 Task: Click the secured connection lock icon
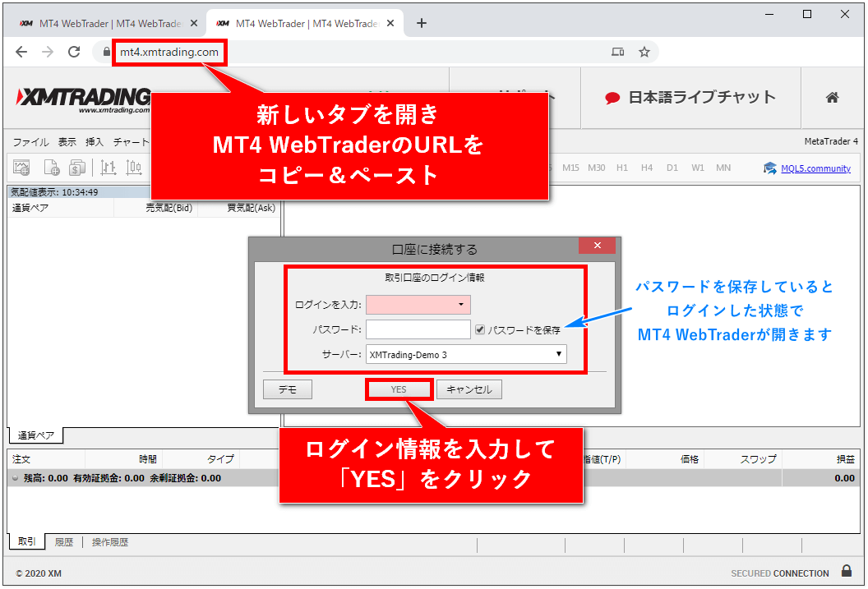[x=847, y=571]
